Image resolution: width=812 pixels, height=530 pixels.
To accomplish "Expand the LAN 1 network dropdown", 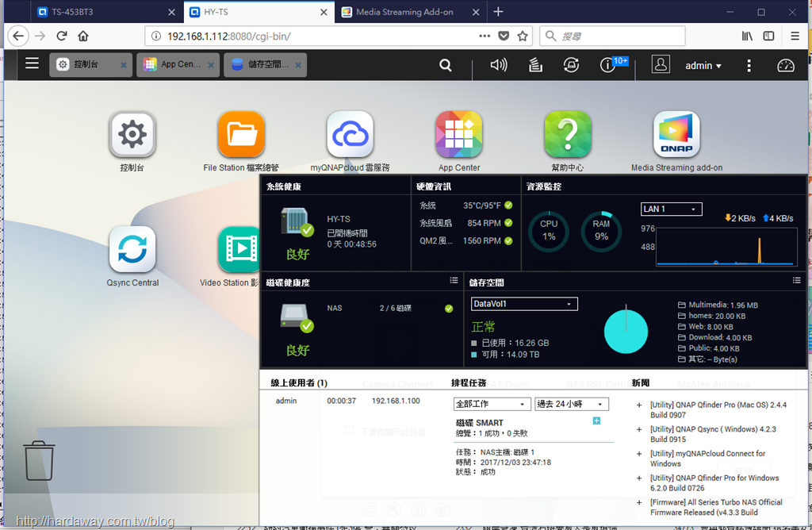I will coord(671,209).
